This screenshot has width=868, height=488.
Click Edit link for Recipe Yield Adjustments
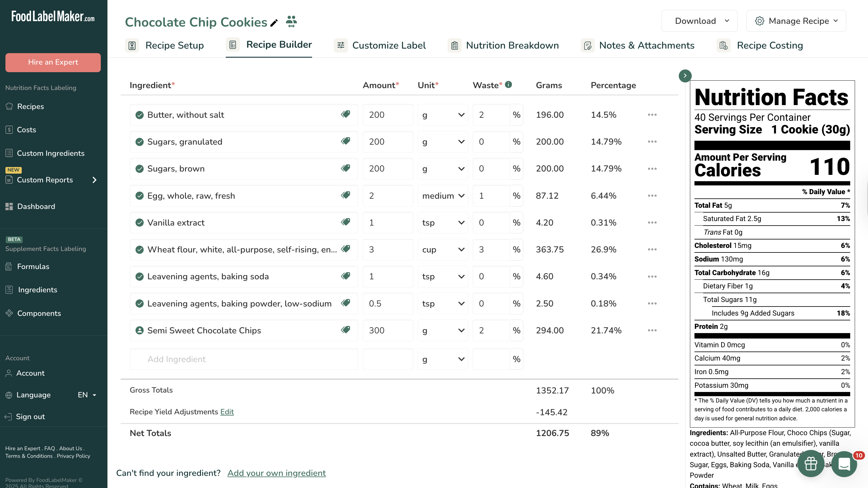coord(227,412)
